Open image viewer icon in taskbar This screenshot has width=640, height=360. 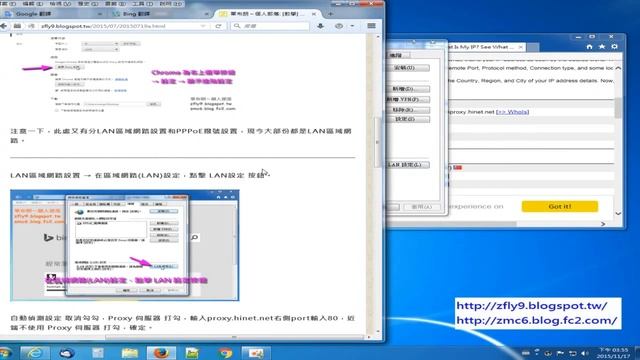coord(192,353)
